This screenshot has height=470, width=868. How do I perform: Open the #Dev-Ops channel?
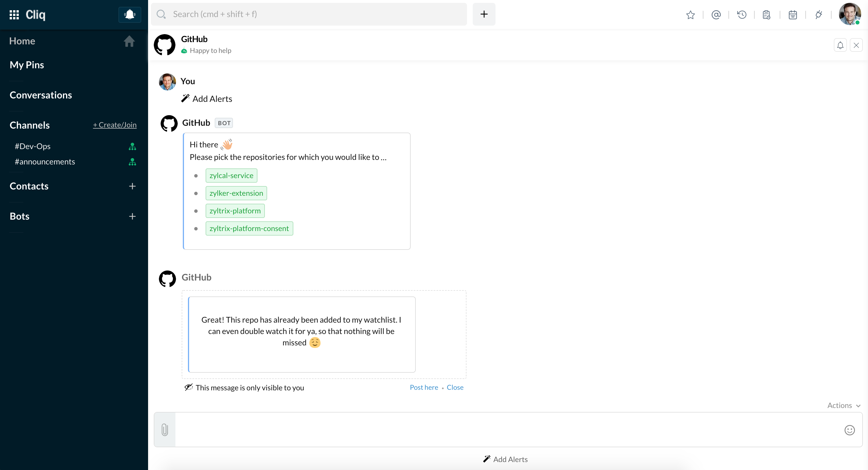[33, 146]
